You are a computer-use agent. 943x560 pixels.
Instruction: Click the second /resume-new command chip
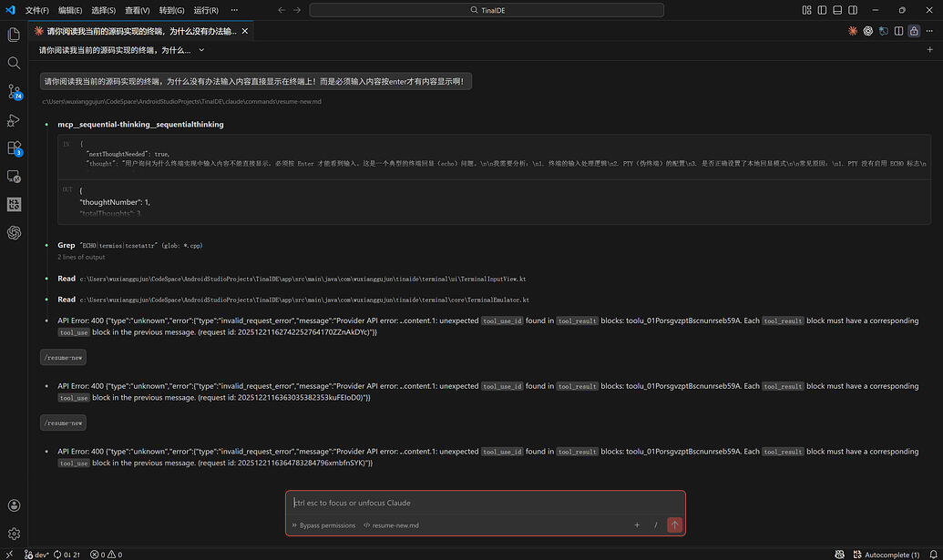click(x=63, y=423)
